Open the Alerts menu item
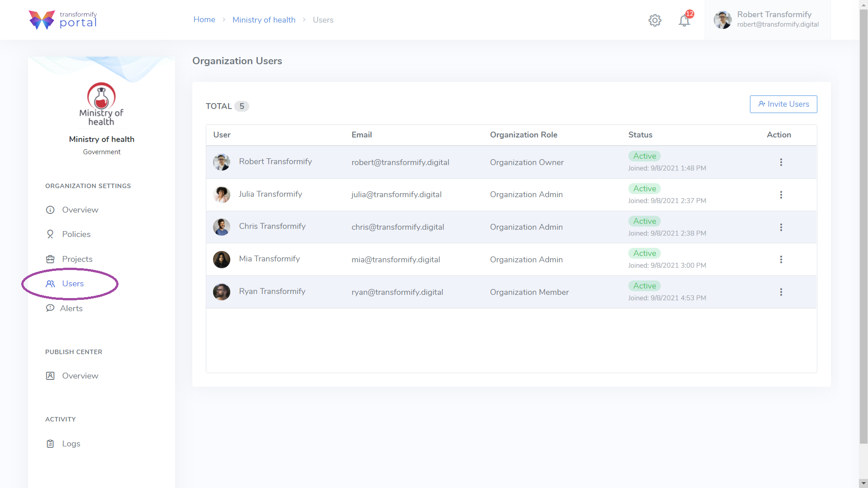This screenshot has height=488, width=868. pos(64,308)
